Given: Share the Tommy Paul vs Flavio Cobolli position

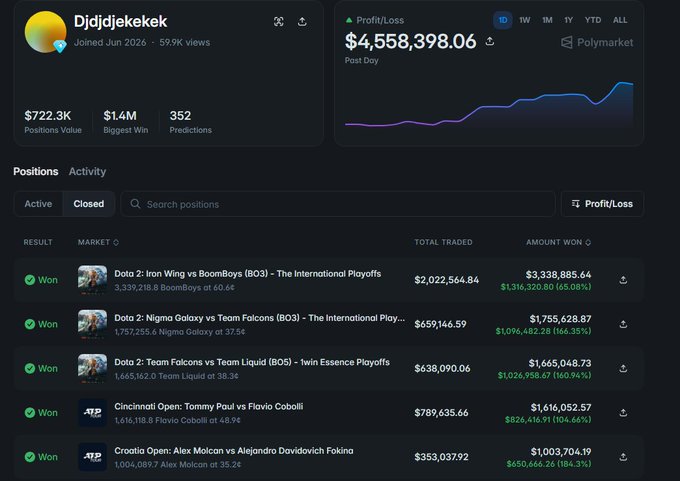Looking at the screenshot, I should (x=623, y=413).
